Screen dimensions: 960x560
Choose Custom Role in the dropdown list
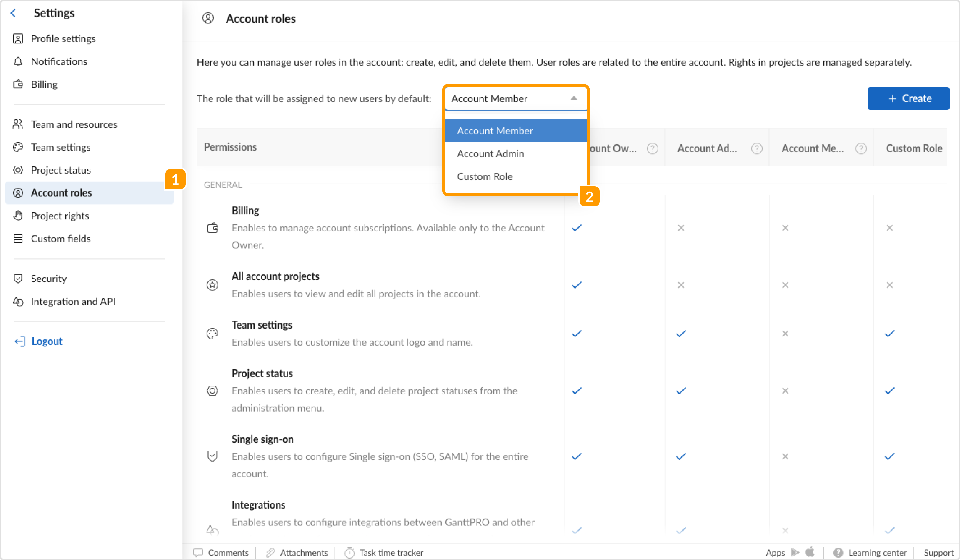tap(485, 176)
